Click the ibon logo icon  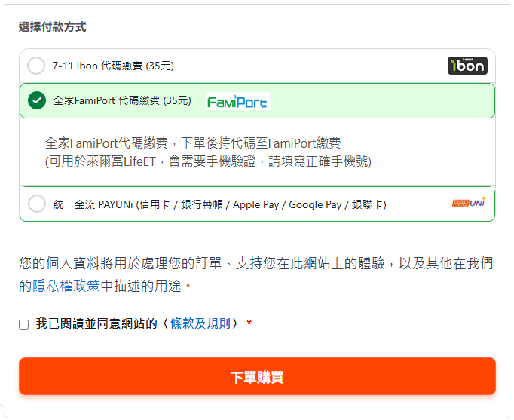(x=467, y=66)
